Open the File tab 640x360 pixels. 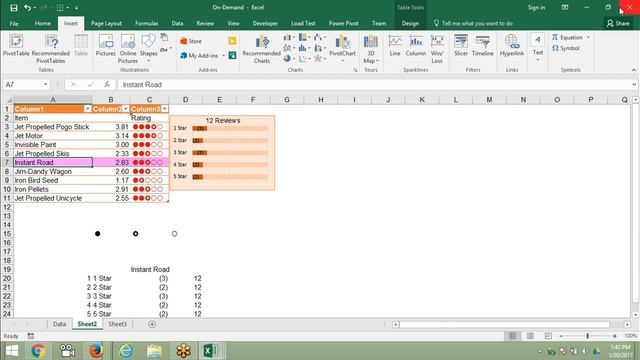click(14, 24)
